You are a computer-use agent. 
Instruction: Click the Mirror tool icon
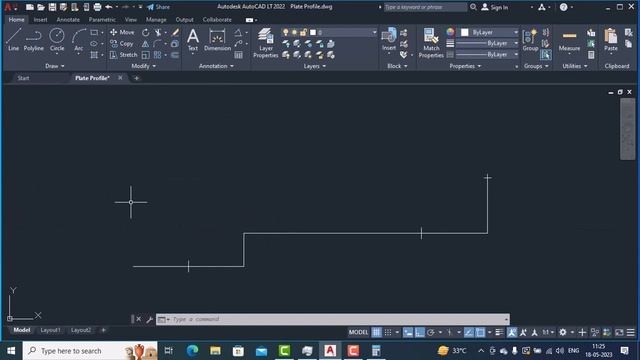coord(145,44)
